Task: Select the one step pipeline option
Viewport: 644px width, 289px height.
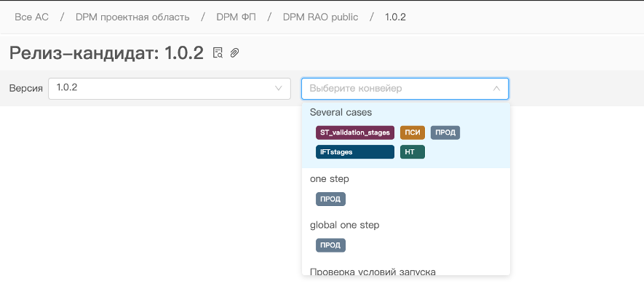Action: (x=406, y=191)
